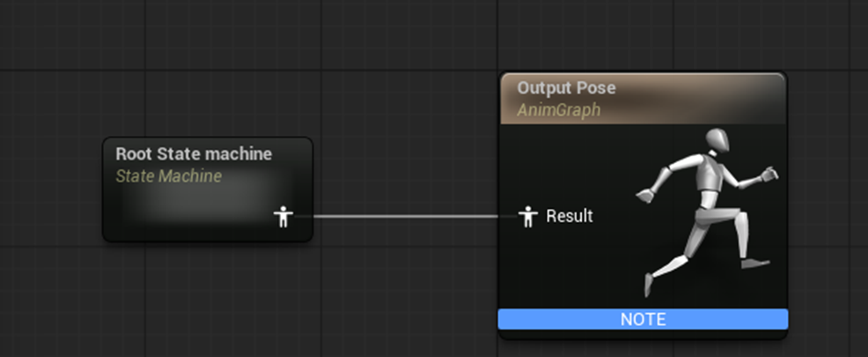Select the "Root State machine" node title
This screenshot has width=868, height=357.
tap(194, 154)
